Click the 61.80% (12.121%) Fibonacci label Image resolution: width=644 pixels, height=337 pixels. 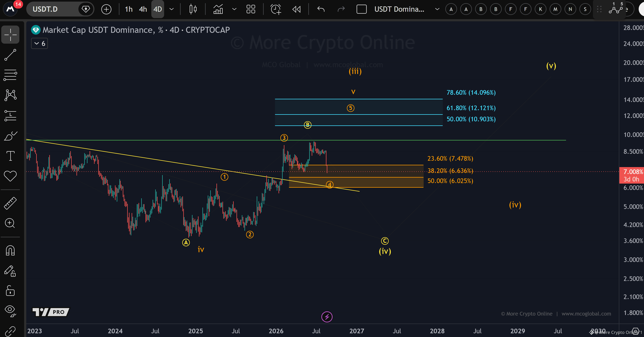471,108
